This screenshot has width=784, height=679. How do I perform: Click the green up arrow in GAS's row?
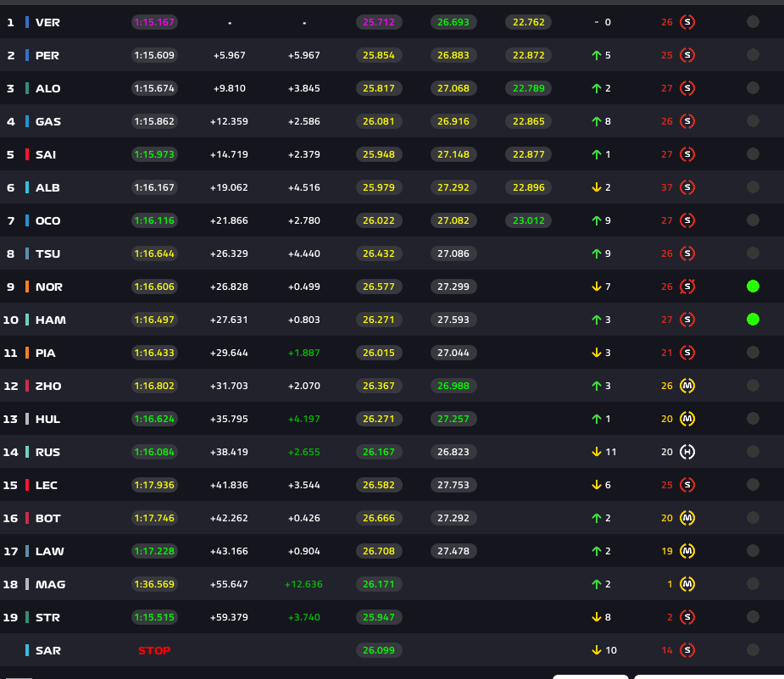596,121
